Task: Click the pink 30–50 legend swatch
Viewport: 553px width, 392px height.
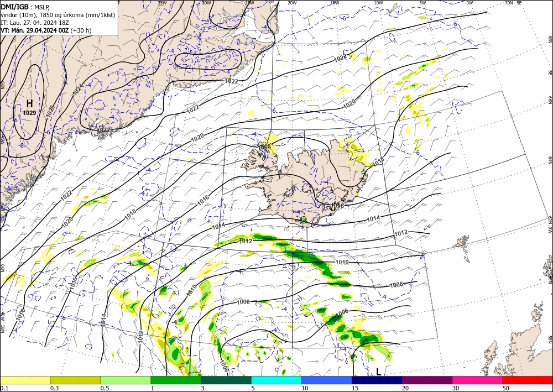Action: [x=478, y=380]
